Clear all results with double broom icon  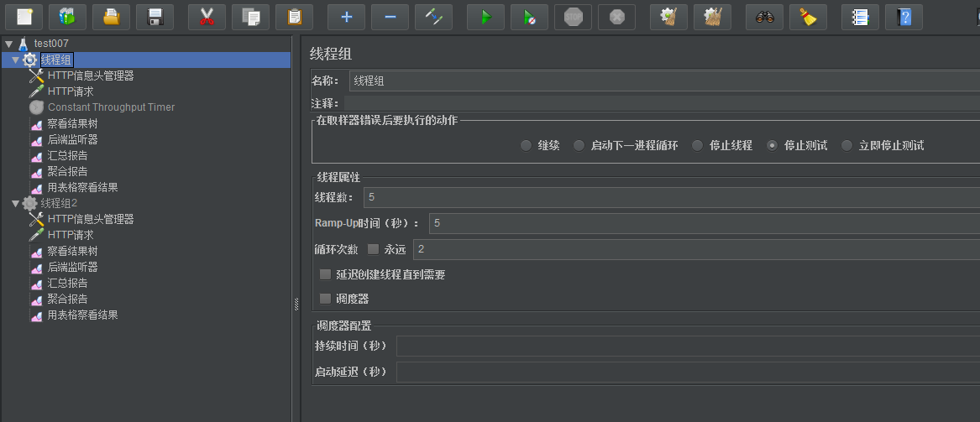712,17
